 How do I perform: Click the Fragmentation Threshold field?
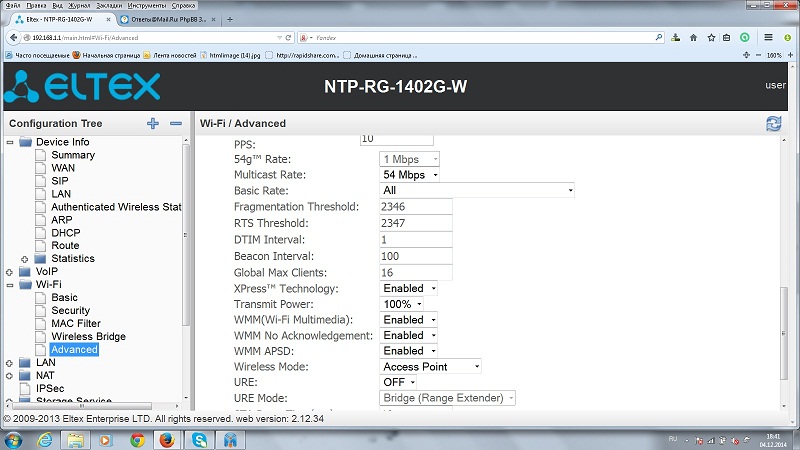416,207
